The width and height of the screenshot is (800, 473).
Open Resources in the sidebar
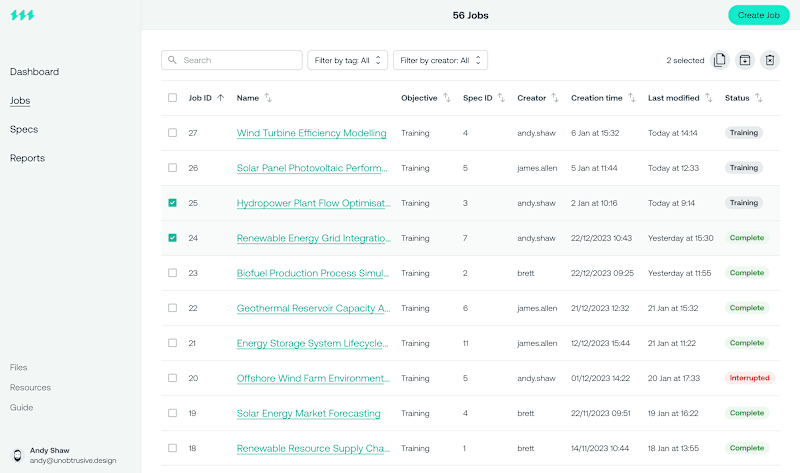pyautogui.click(x=30, y=388)
